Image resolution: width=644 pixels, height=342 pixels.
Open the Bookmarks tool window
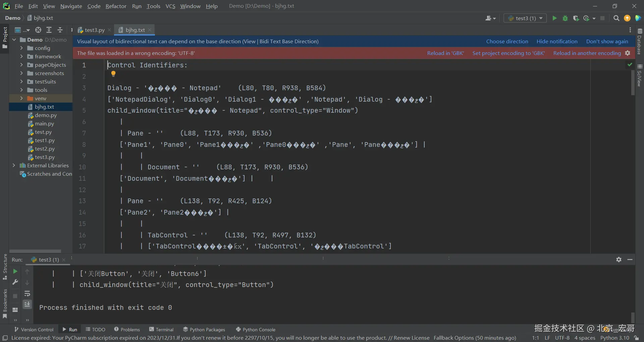(x=5, y=304)
